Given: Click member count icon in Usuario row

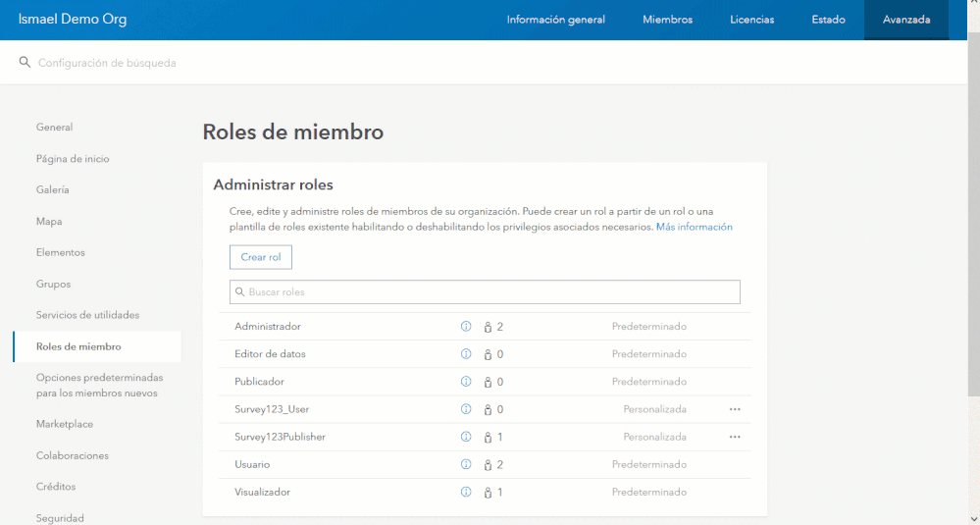Looking at the screenshot, I should [x=489, y=464].
